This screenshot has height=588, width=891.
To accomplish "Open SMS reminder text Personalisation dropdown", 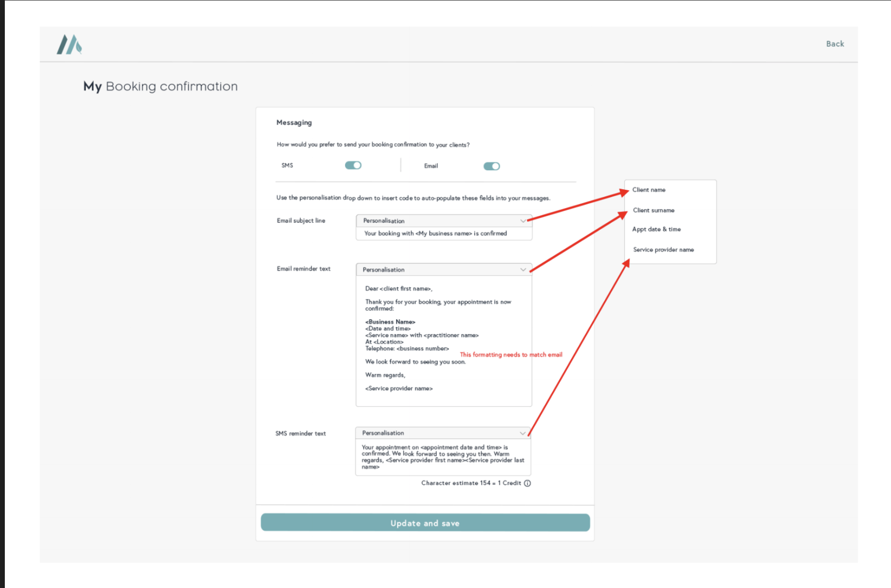I will coord(442,433).
